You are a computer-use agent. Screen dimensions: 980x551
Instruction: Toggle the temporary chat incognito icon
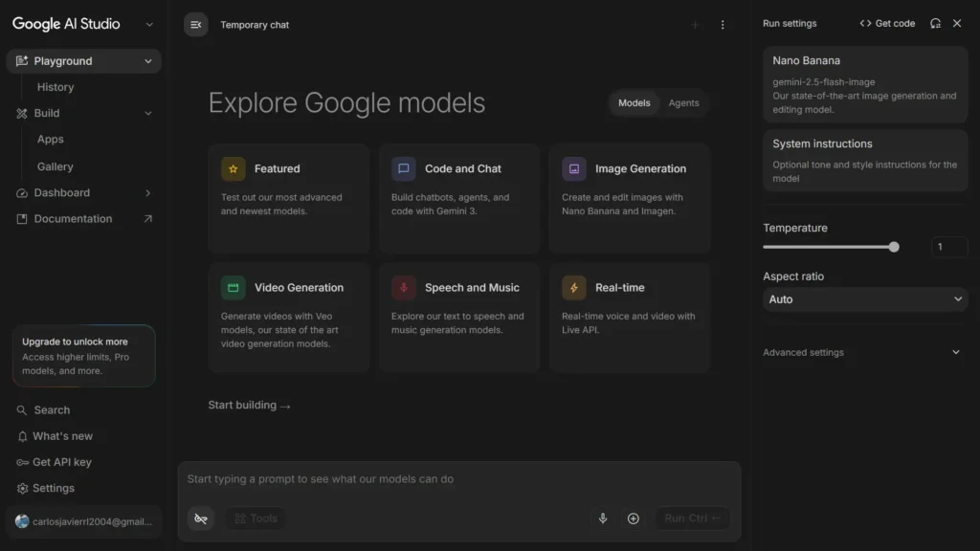pyautogui.click(x=201, y=518)
